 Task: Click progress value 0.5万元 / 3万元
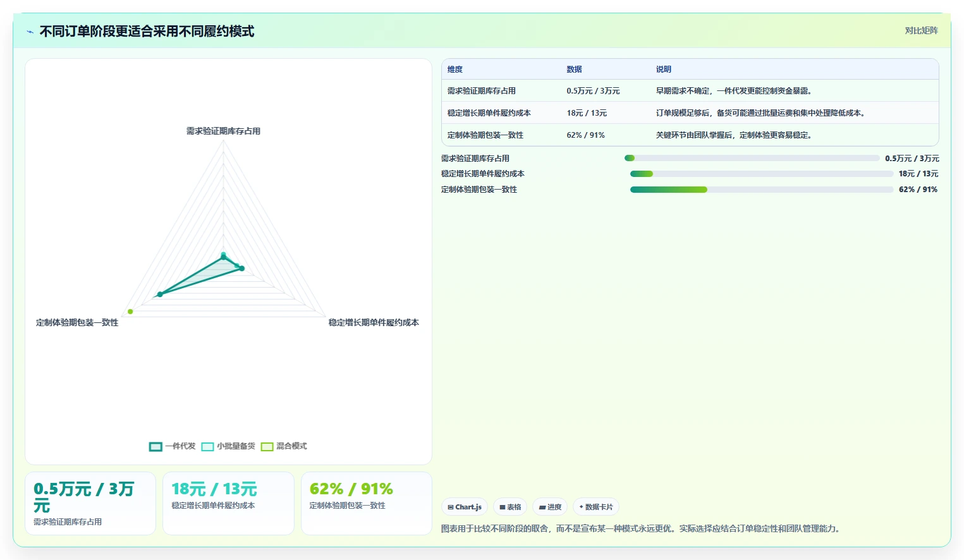pyautogui.click(x=912, y=159)
